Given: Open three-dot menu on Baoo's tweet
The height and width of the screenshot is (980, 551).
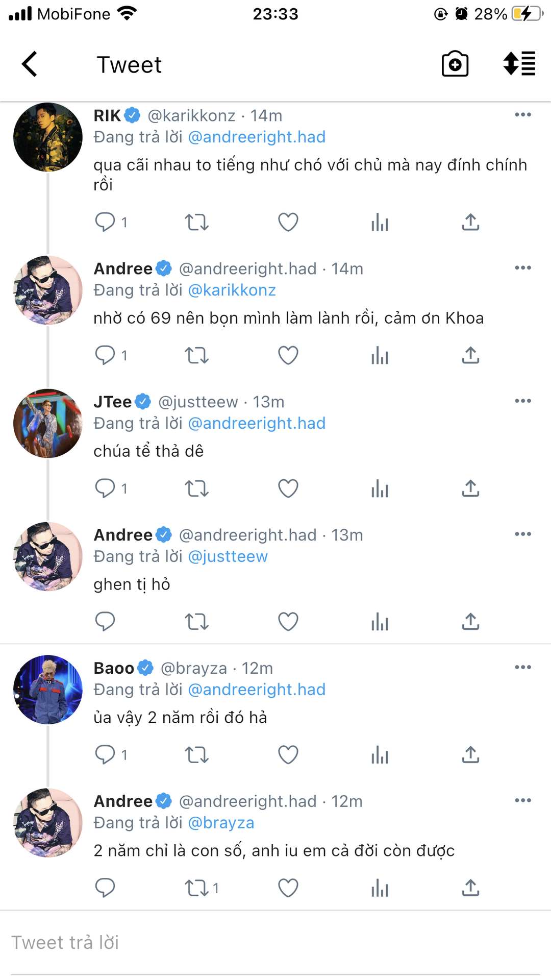Looking at the screenshot, I should (x=523, y=667).
